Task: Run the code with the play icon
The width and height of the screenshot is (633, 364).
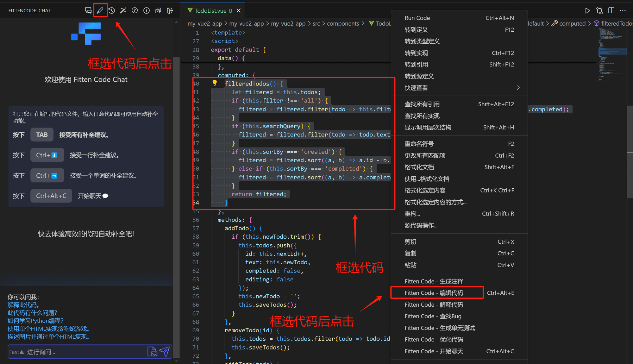Action: (587, 10)
